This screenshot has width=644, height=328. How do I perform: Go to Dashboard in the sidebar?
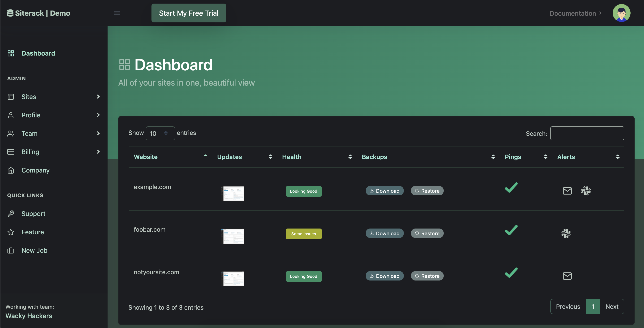(x=38, y=53)
